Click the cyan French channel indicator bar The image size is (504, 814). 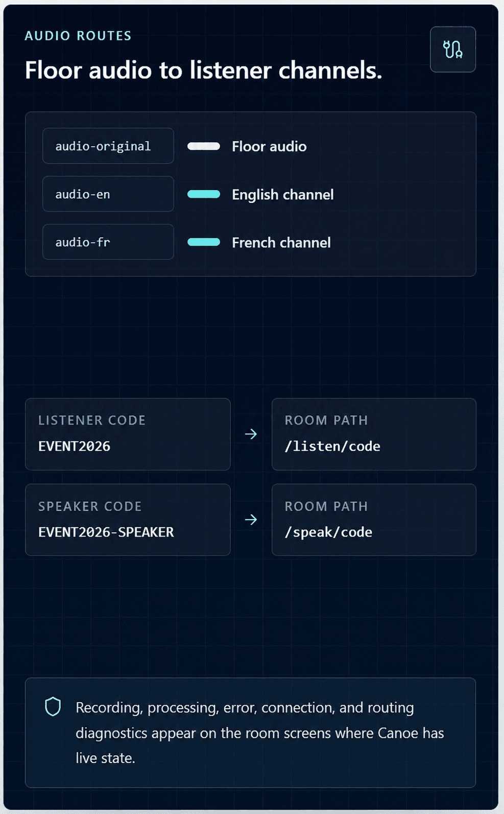(204, 242)
